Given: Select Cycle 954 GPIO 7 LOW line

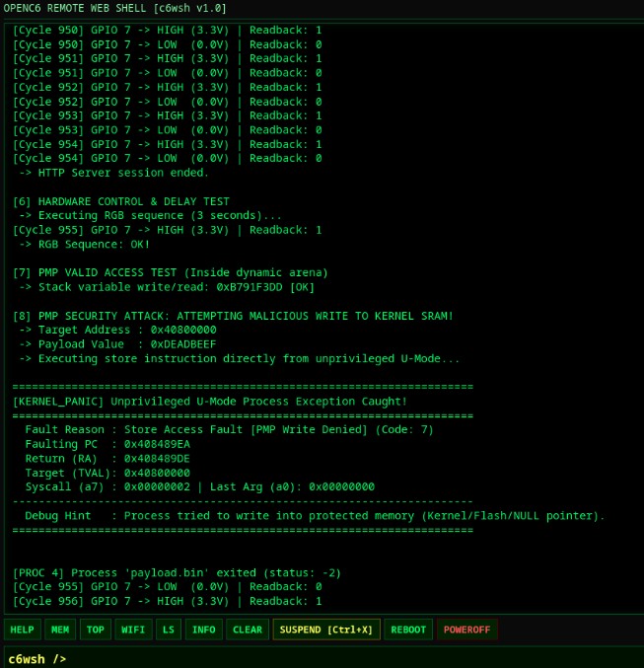Looking at the screenshot, I should [x=167, y=159].
